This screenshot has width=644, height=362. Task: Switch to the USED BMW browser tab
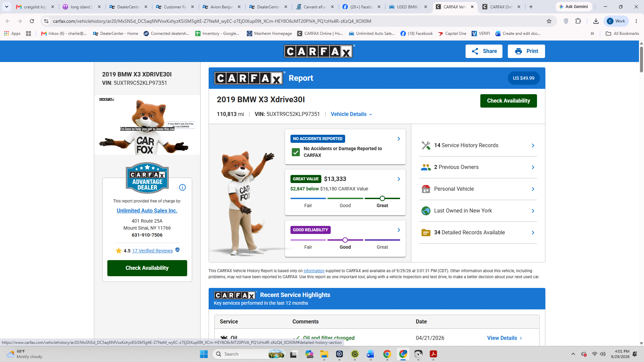point(408,7)
